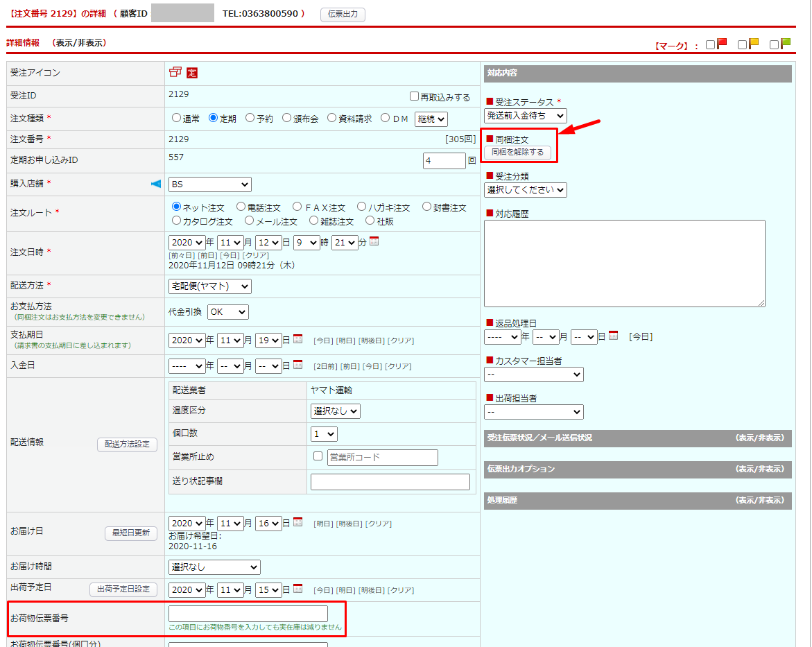Click the calendar icon next to 入金日
The width and height of the screenshot is (812, 647).
coord(298,365)
